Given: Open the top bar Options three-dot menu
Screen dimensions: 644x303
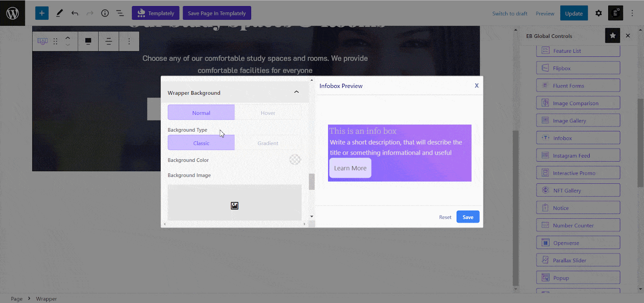Looking at the screenshot, I should (x=632, y=13).
